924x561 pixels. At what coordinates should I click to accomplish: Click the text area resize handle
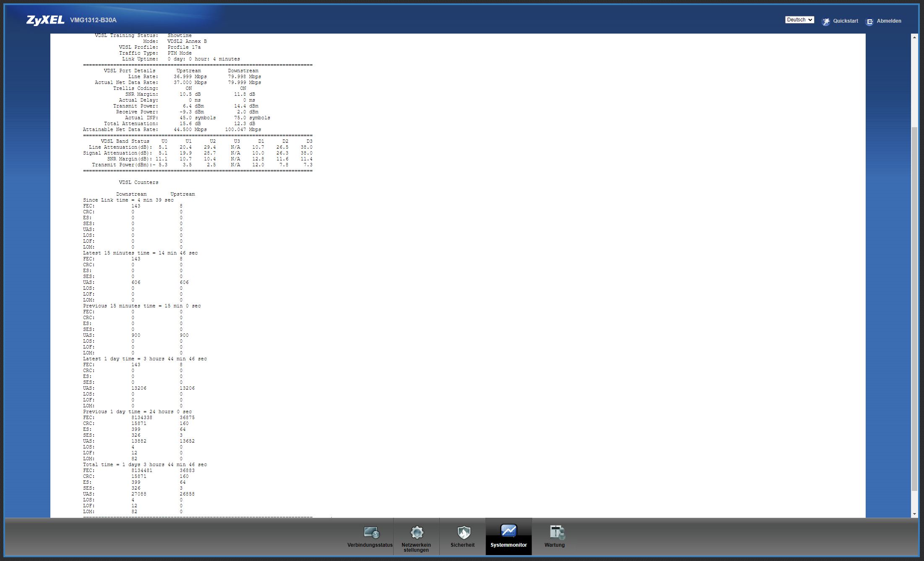[331, 517]
